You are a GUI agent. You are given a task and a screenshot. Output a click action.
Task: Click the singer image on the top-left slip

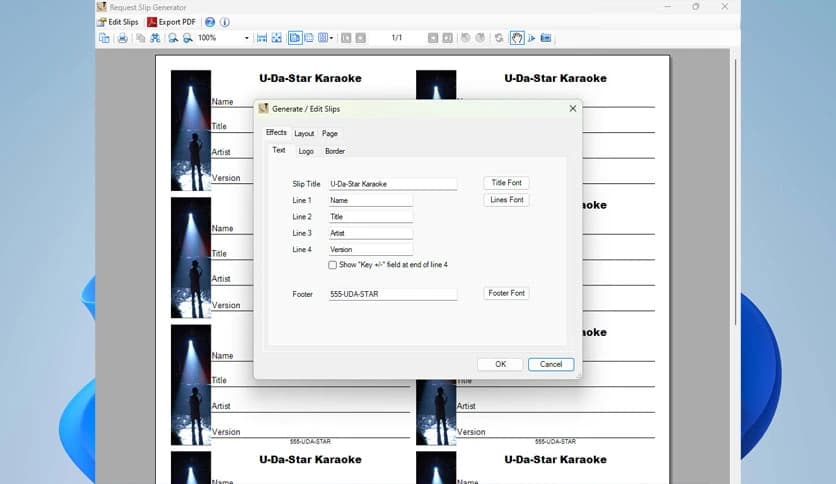pos(191,130)
